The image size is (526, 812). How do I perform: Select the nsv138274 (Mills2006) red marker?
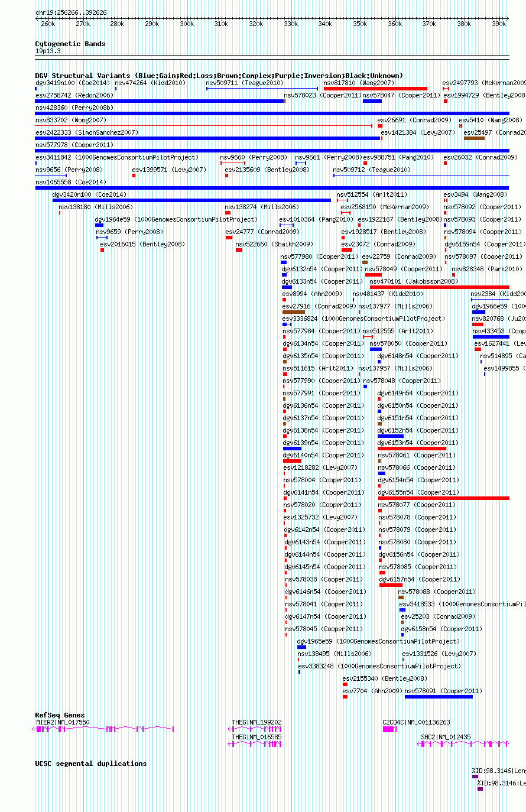click(x=228, y=213)
